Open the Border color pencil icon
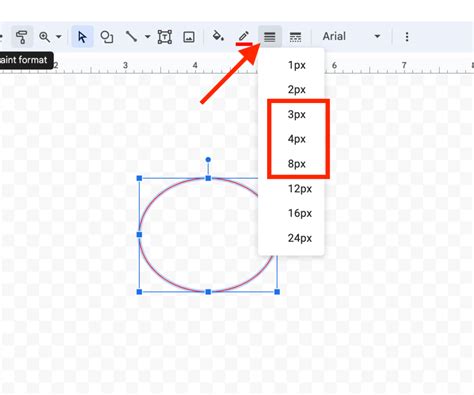 click(244, 37)
